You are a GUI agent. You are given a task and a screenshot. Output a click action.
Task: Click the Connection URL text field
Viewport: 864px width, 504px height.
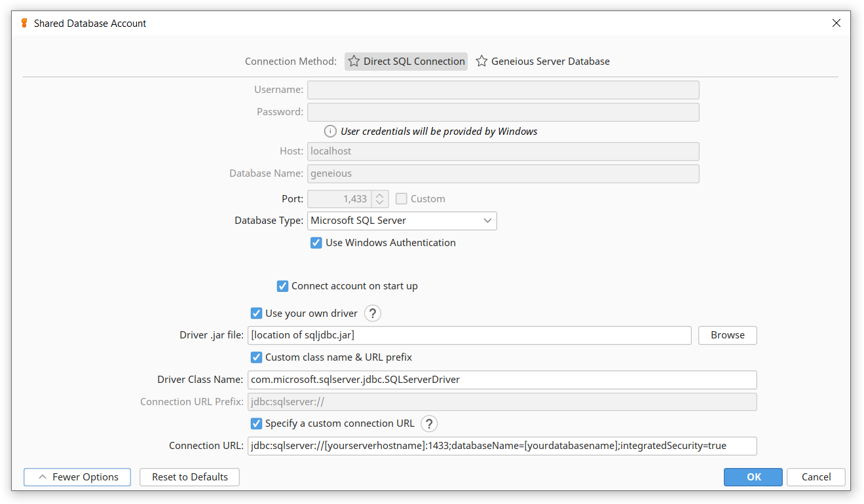point(502,446)
